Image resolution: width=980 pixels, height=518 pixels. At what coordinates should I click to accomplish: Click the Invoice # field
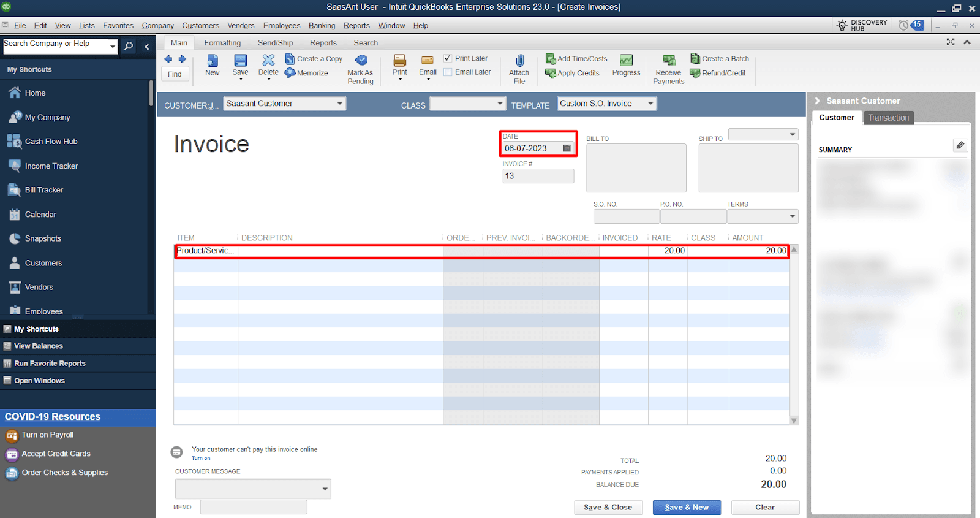pos(538,176)
